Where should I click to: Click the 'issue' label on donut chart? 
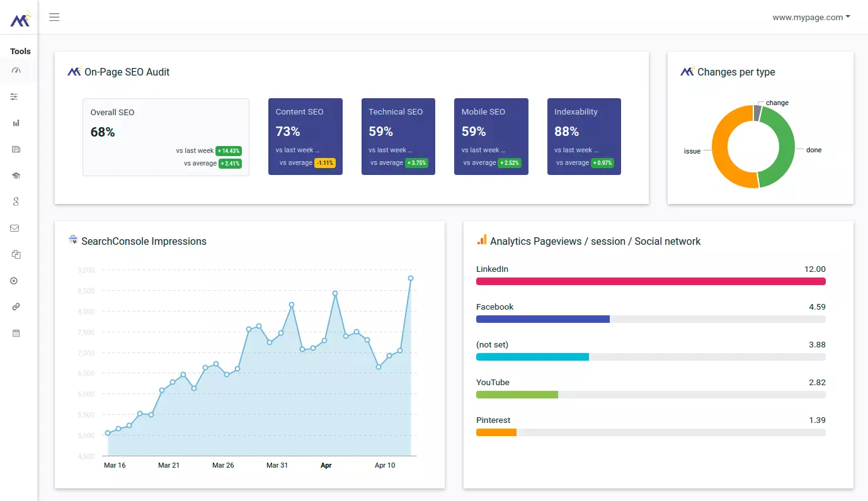[692, 151]
